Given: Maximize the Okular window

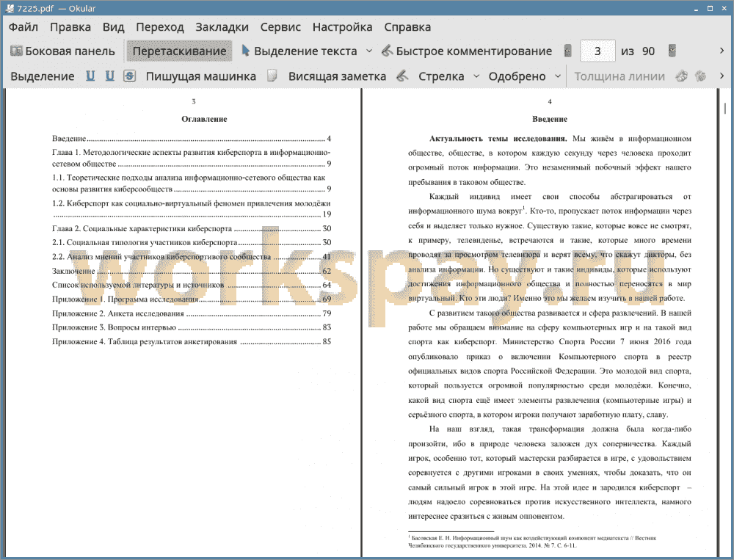Looking at the screenshot, I should point(710,8).
